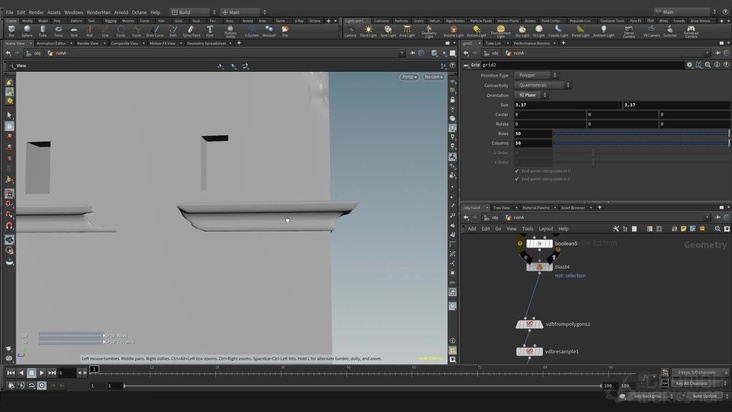Add a Sky Light from the shelf
732x412 pixels.
(x=522, y=31)
